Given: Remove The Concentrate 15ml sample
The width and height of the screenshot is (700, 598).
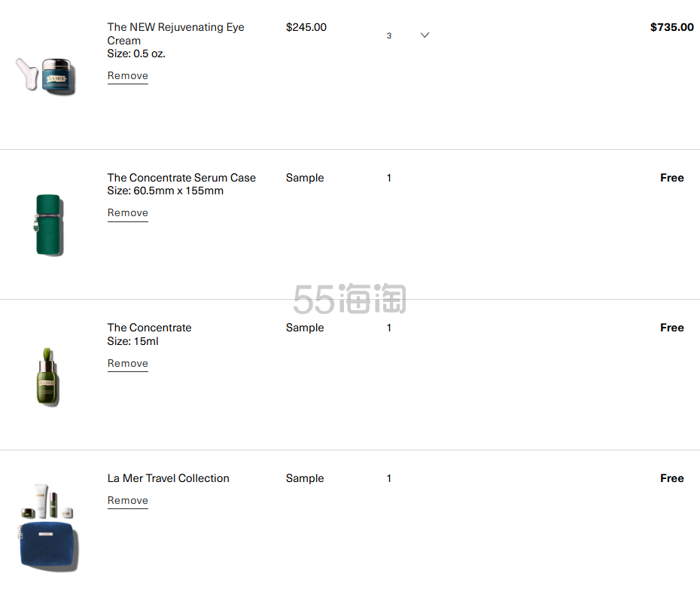Looking at the screenshot, I should [x=128, y=363].
